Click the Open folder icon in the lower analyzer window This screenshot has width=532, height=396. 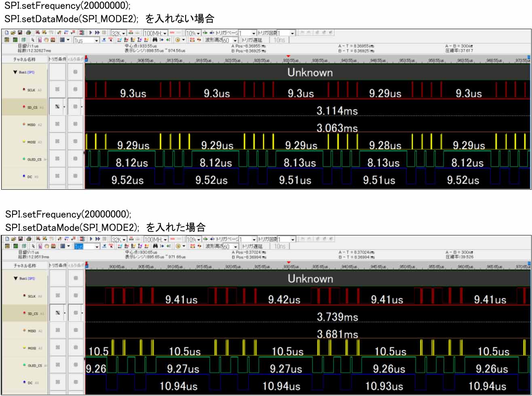point(13,239)
